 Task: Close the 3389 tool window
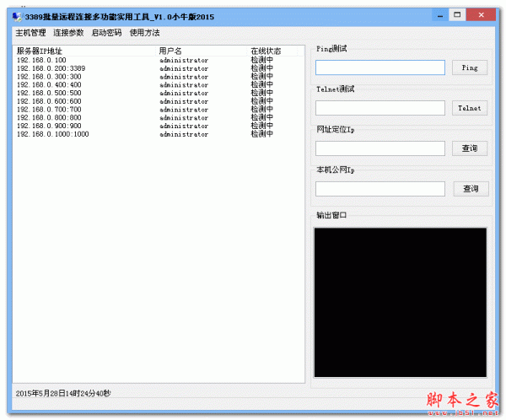481,15
